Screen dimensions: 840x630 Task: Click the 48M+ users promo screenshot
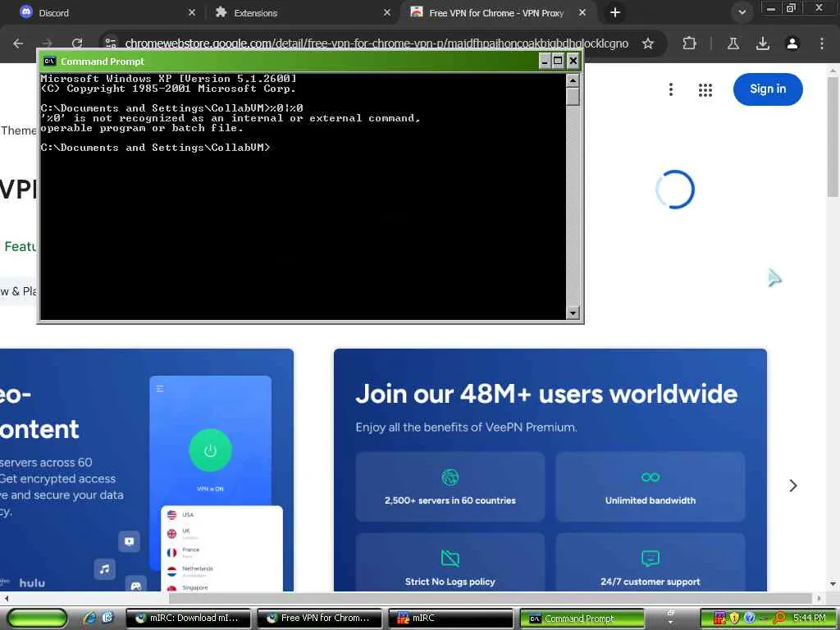550,470
